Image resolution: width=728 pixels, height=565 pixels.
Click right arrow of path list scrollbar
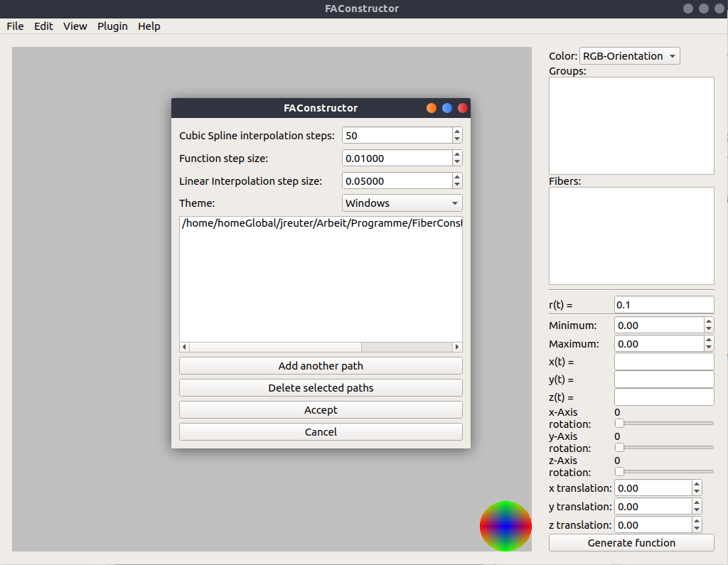click(x=457, y=347)
